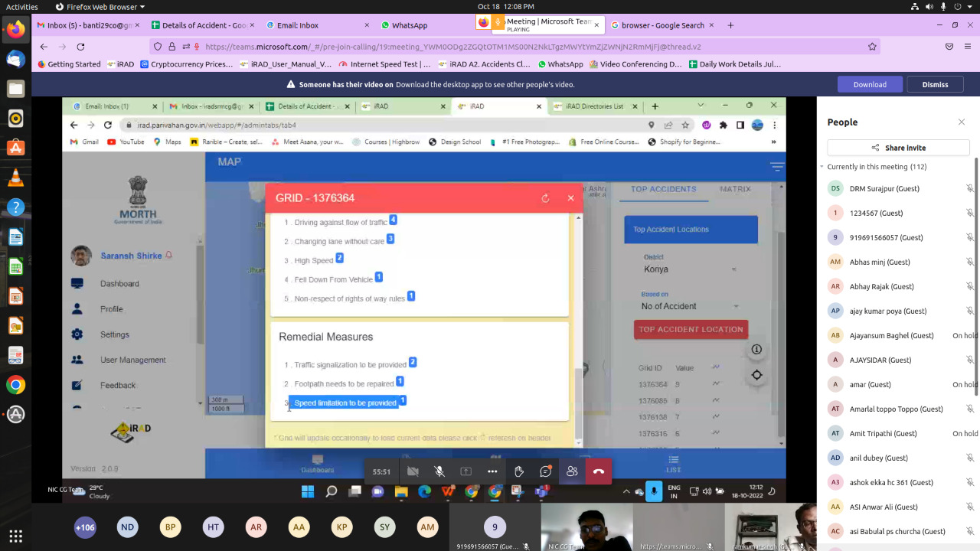This screenshot has height=551, width=980.
Task: Unmute the microphone in call bar
Action: pyautogui.click(x=439, y=471)
